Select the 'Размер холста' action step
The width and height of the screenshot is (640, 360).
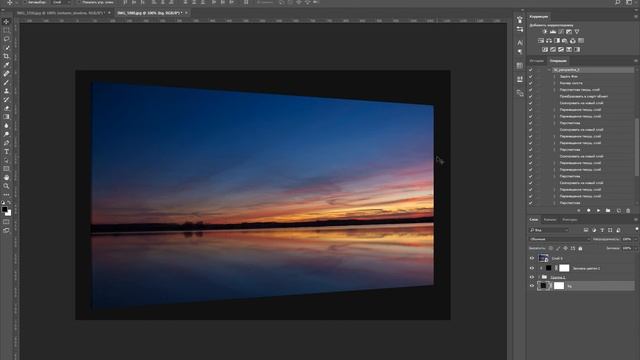571,83
